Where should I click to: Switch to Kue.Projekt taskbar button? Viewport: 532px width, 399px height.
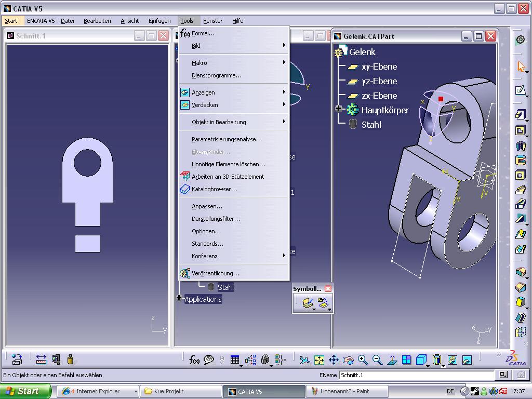[181, 391]
